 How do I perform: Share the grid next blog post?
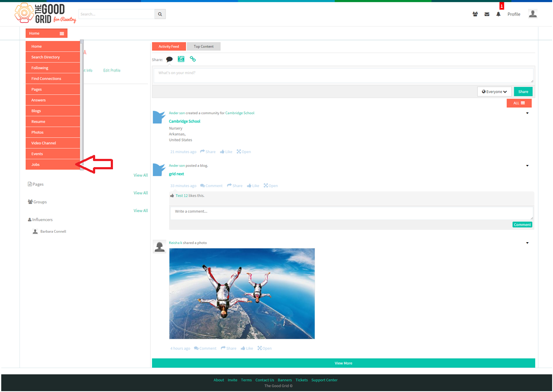click(235, 186)
